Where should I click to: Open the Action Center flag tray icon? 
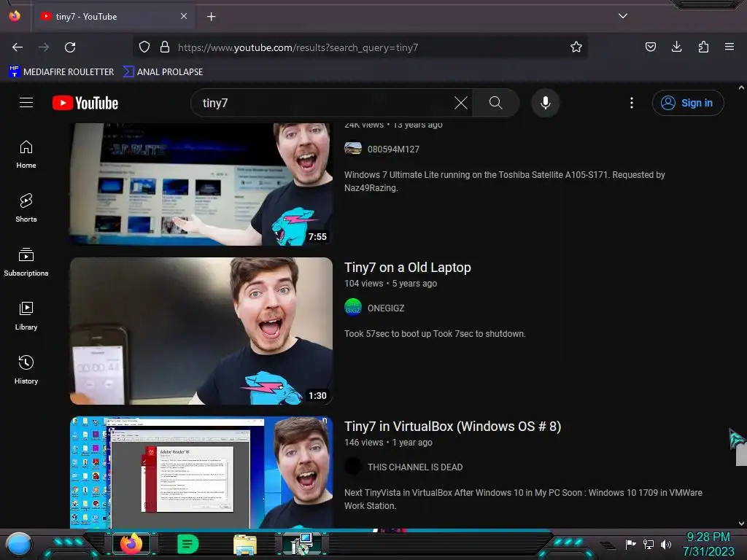pyautogui.click(x=631, y=544)
